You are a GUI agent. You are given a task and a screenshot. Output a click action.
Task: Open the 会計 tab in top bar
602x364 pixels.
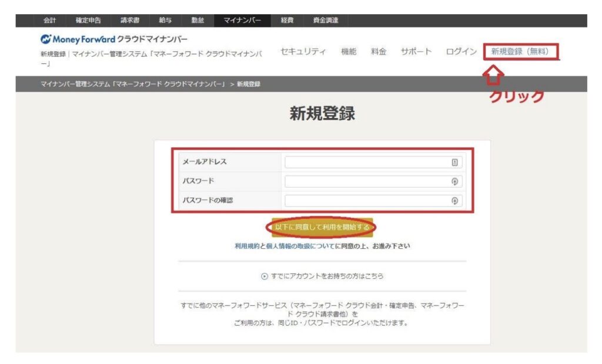click(49, 21)
